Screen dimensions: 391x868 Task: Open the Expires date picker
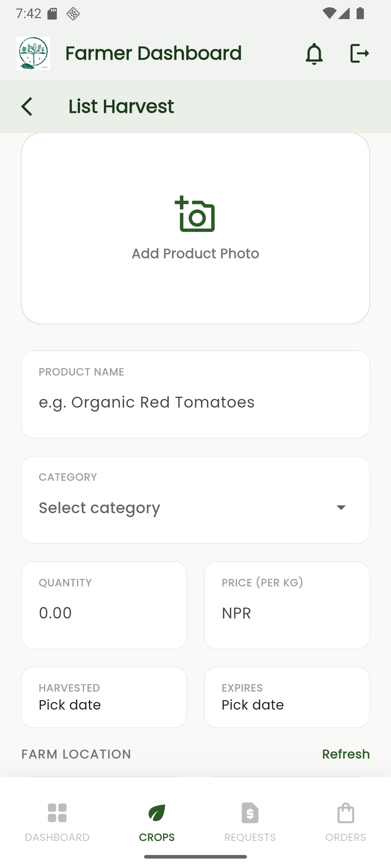click(x=287, y=697)
